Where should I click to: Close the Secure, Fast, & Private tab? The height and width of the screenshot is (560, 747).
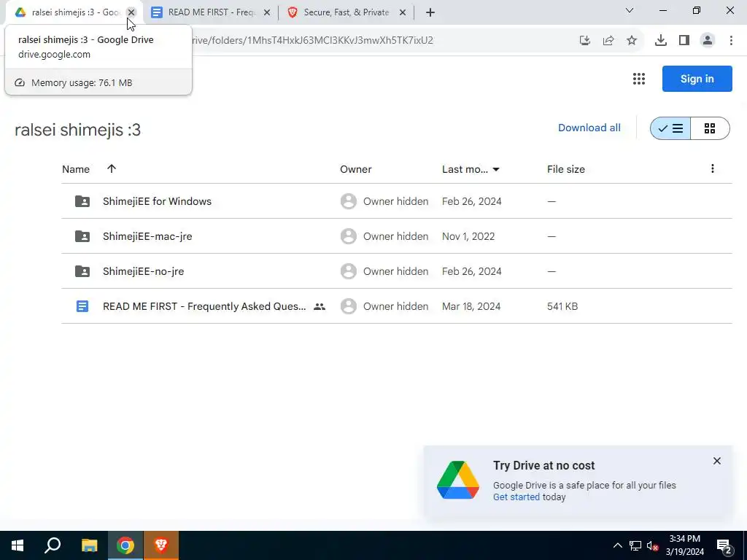[403, 12]
